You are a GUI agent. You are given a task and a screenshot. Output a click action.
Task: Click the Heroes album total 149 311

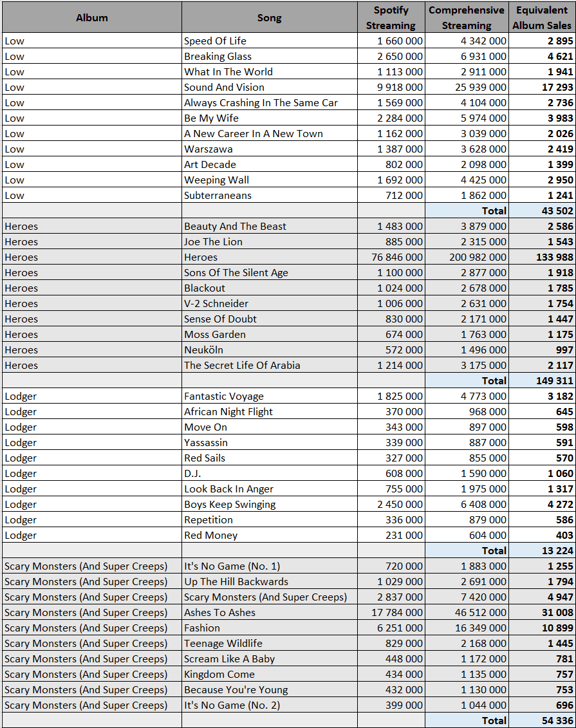click(542, 380)
